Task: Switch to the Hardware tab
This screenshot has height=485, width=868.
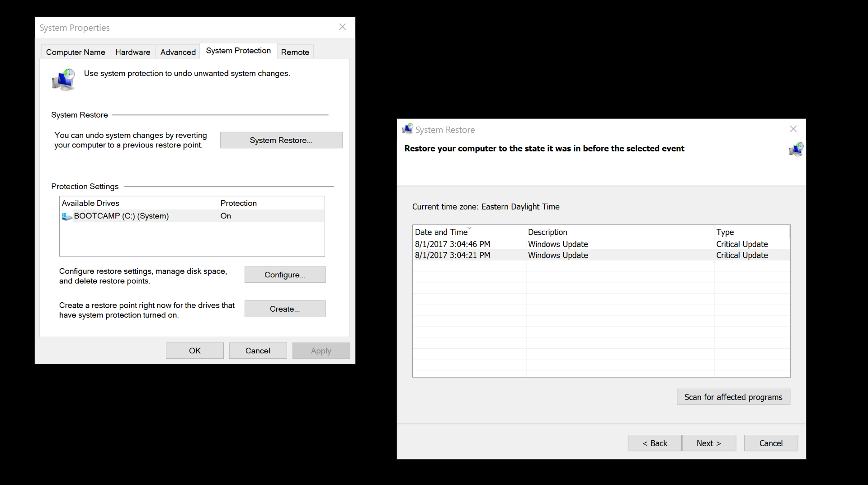Action: point(133,52)
